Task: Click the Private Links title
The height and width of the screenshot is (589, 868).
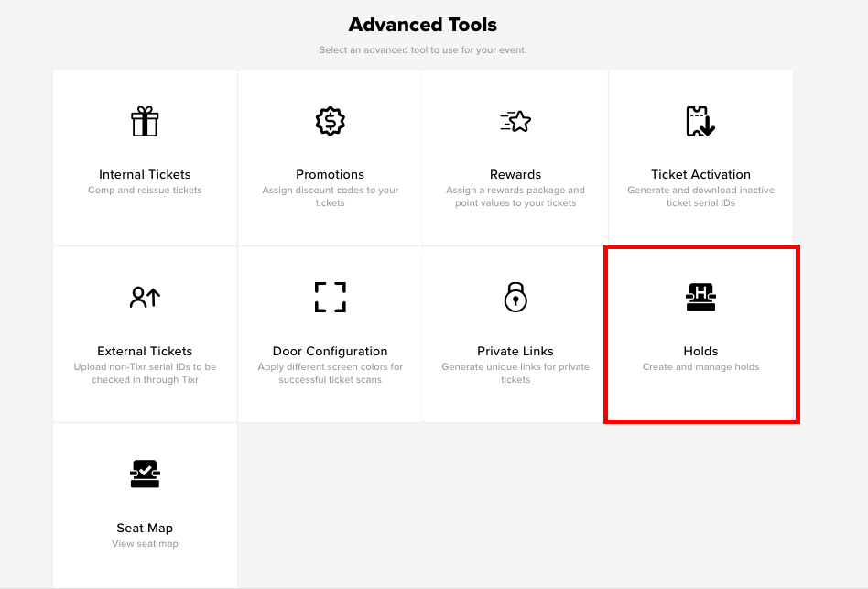Action: [x=515, y=351]
